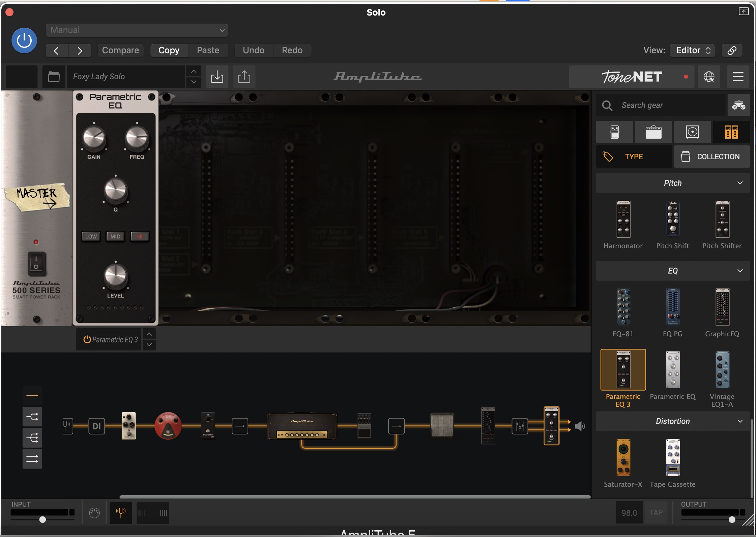Viewport: 756px width, 537px height.
Task: Click the Paste button
Action: (x=208, y=51)
